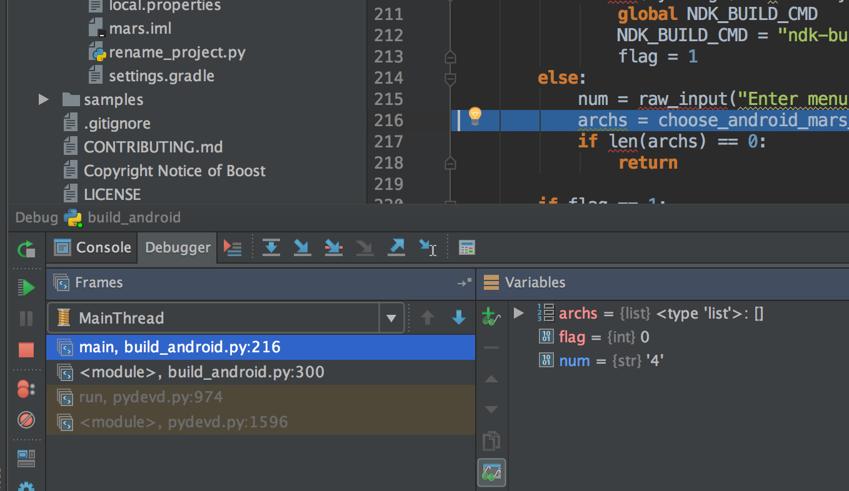849x491 pixels.
Task: Pause the program execution
Action: [26, 318]
